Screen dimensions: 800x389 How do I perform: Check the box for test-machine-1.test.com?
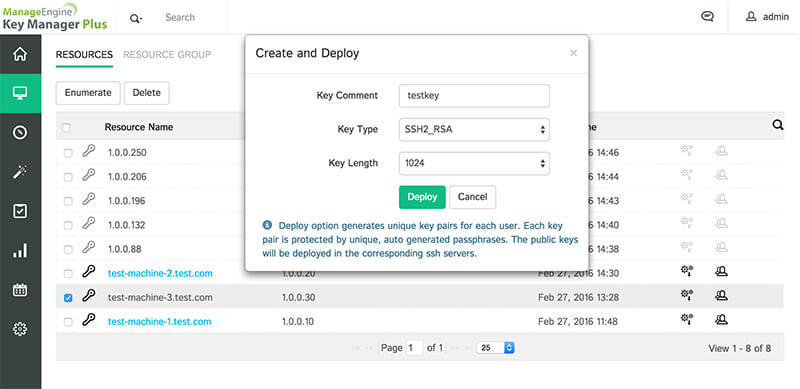(68, 322)
